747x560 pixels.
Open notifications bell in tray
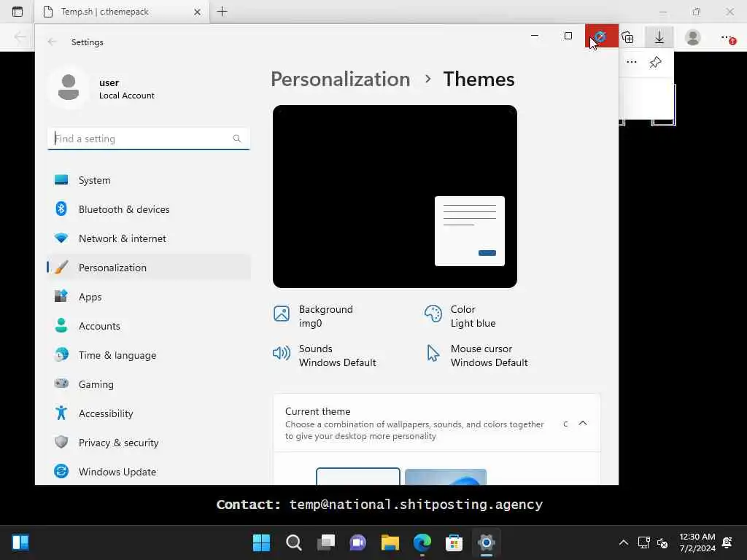click(x=727, y=542)
